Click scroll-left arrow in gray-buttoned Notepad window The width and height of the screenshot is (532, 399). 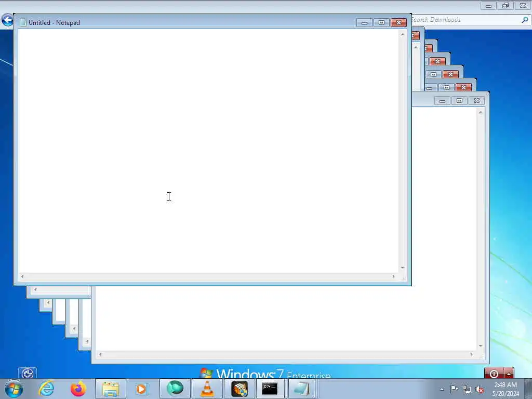(x=100, y=354)
